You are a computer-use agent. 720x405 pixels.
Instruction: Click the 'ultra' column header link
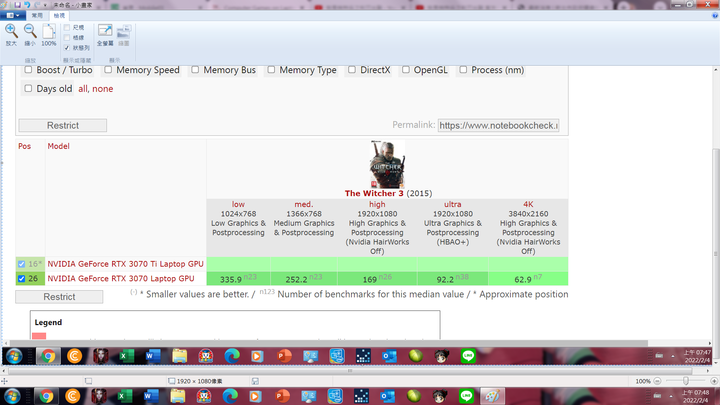(452, 204)
